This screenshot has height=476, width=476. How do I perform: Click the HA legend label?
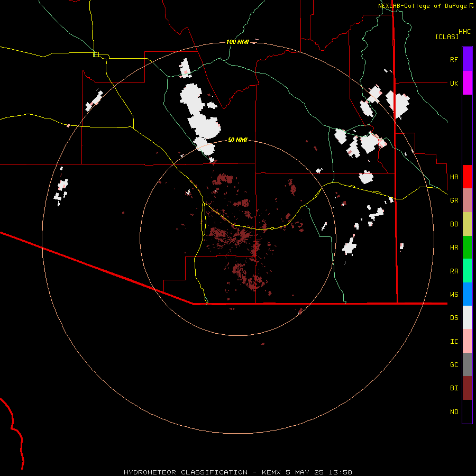[454, 177]
